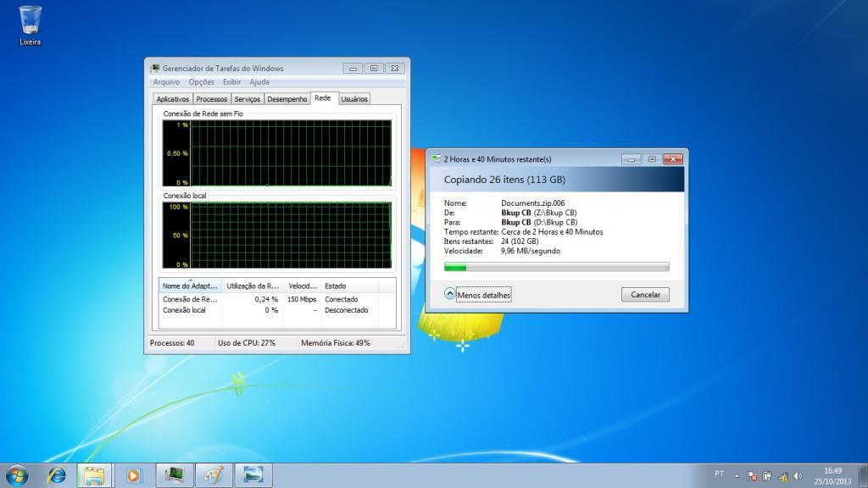This screenshot has height=488, width=868.
Task: Click the Conexão local network graph
Action: point(277,236)
